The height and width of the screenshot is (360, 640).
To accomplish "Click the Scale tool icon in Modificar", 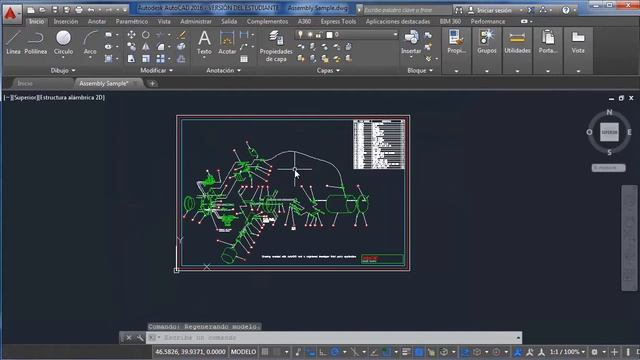I will (146, 59).
